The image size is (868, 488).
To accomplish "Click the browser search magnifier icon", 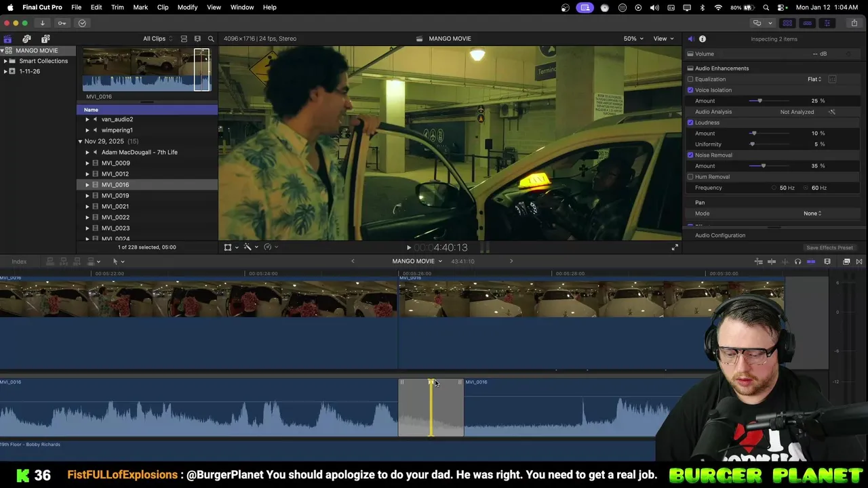I will pos(211,39).
